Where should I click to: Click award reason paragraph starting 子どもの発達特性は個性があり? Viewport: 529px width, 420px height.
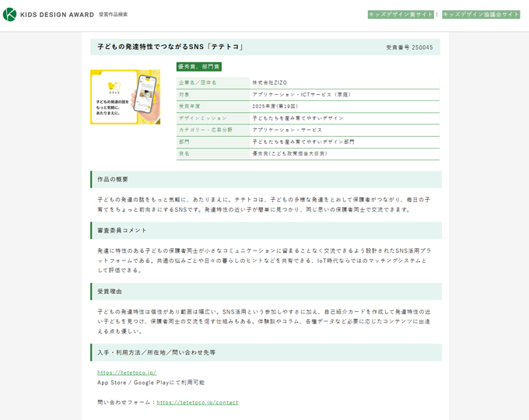point(264,321)
